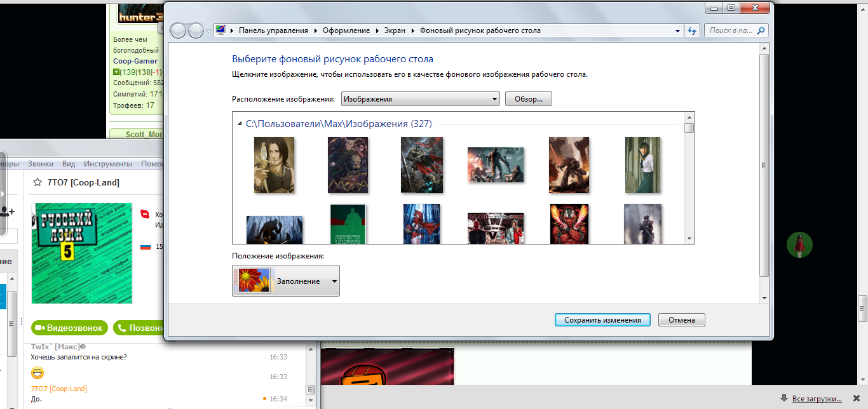The width and height of the screenshot is (868, 409).
Task: Click the round Forward navigation arrow
Action: pos(196,30)
